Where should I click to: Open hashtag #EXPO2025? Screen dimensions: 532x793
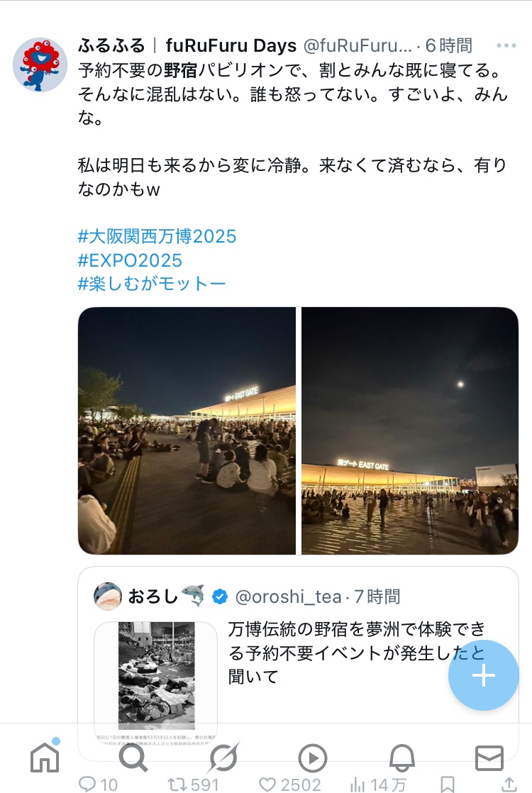pos(130,260)
